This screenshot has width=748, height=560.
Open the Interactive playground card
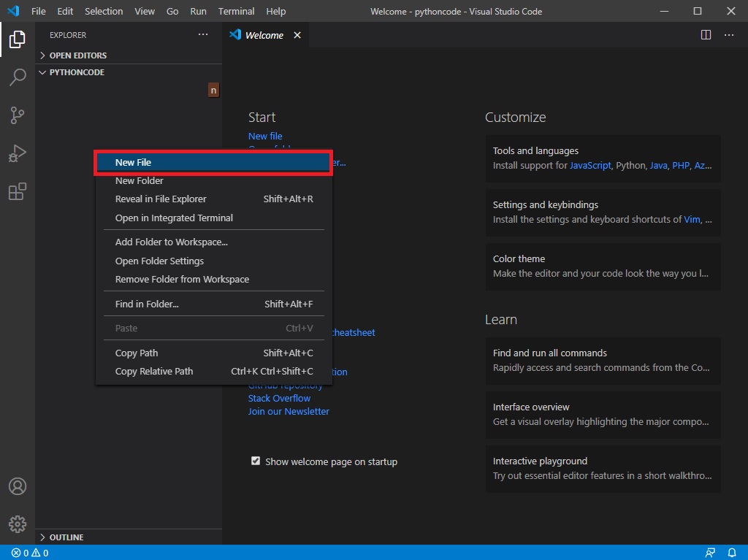[x=603, y=469]
